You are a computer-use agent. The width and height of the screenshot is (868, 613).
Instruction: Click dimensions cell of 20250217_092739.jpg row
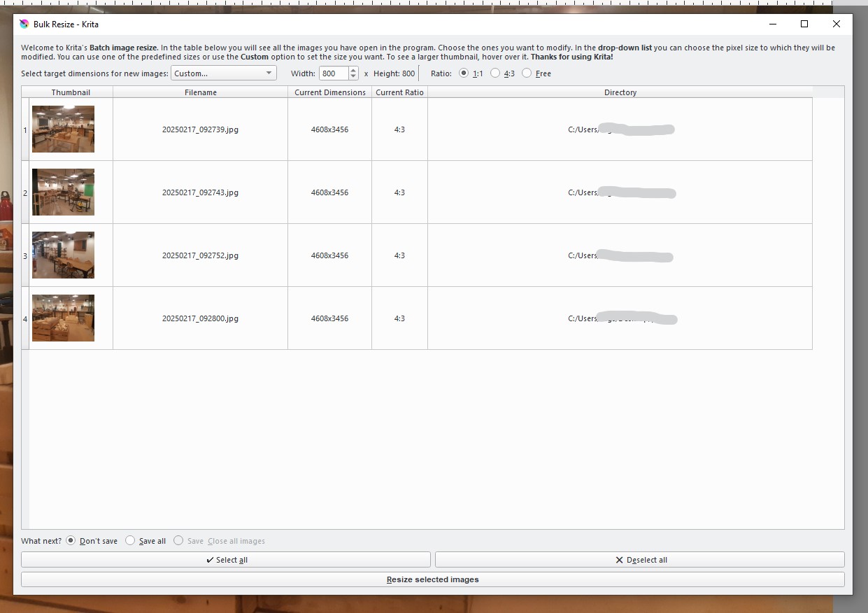point(329,129)
